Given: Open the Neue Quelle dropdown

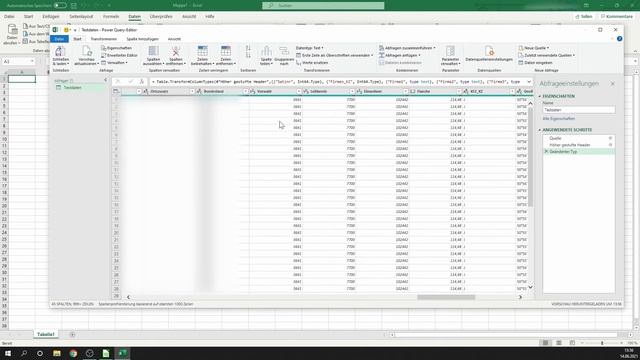Looking at the screenshot, I should coord(533,48).
